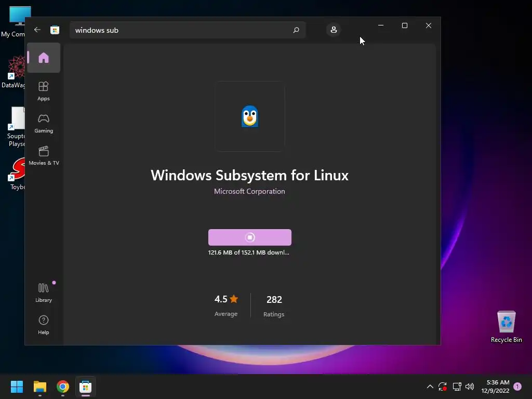
Task: Select the Recycle Bin desktop icon
Action: click(x=506, y=327)
